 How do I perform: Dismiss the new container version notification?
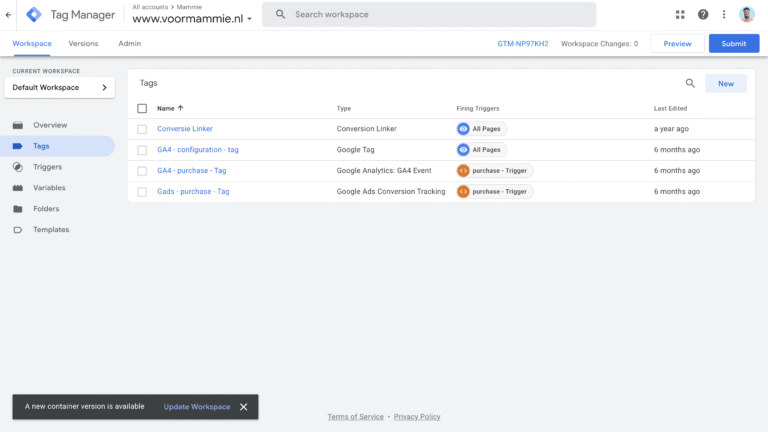click(x=244, y=407)
